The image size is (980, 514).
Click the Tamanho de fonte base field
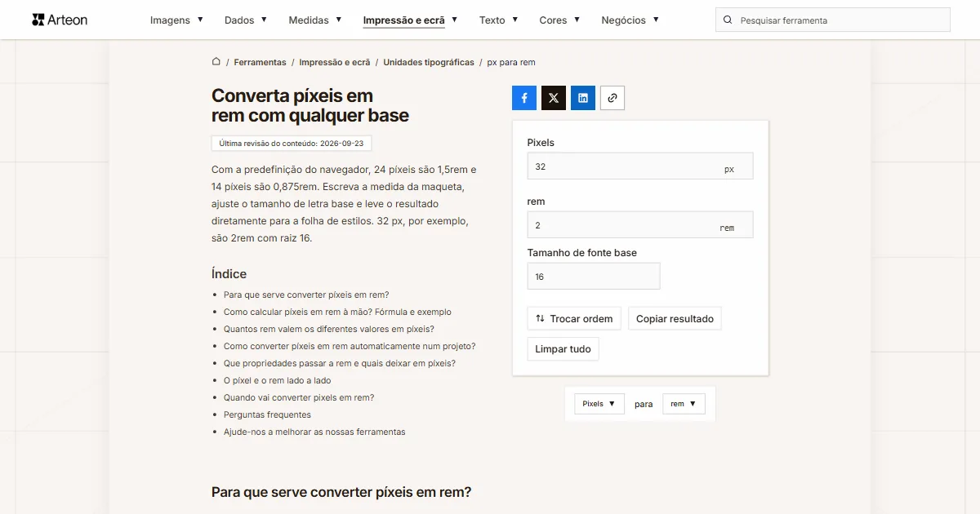coord(594,276)
